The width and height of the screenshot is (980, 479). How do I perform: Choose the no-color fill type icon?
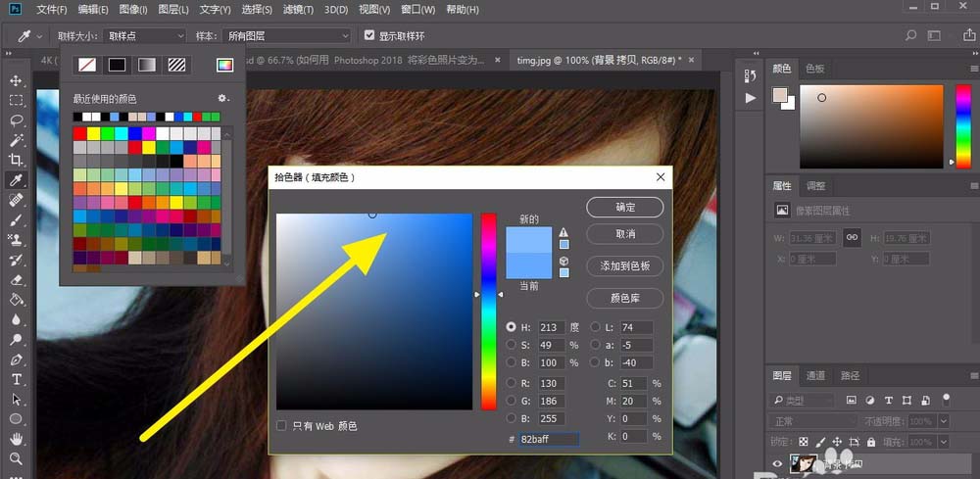point(87,65)
